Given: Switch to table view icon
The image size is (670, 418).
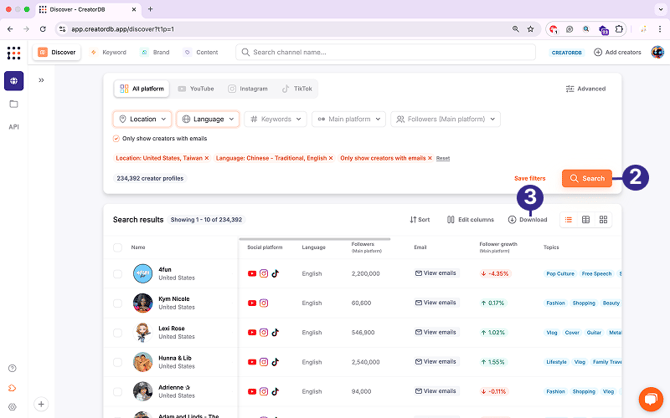Looking at the screenshot, I should [586, 219].
